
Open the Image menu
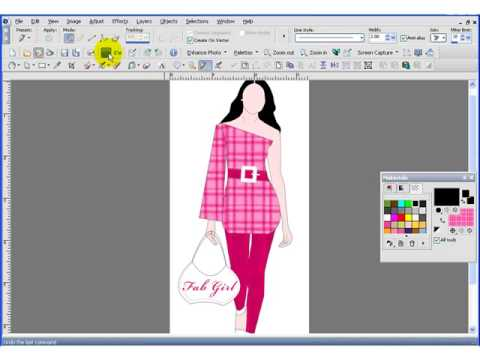[x=74, y=21]
